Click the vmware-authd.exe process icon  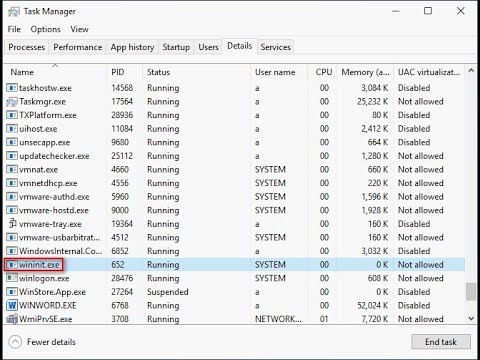tap(12, 197)
